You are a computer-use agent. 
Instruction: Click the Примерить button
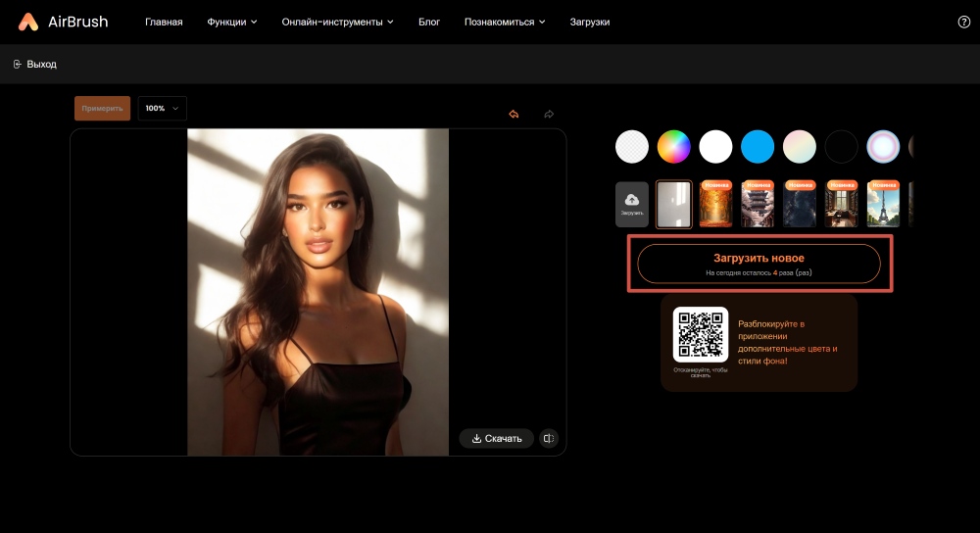[x=103, y=108]
